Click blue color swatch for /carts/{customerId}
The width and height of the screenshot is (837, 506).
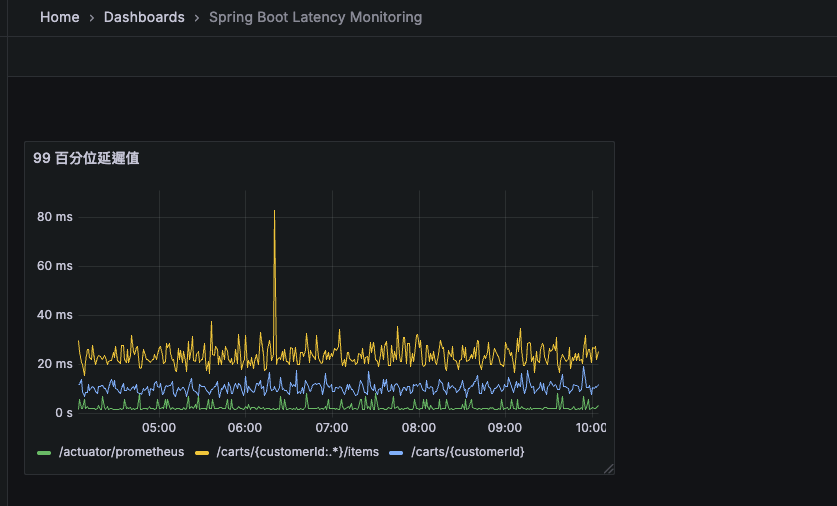[395, 453]
